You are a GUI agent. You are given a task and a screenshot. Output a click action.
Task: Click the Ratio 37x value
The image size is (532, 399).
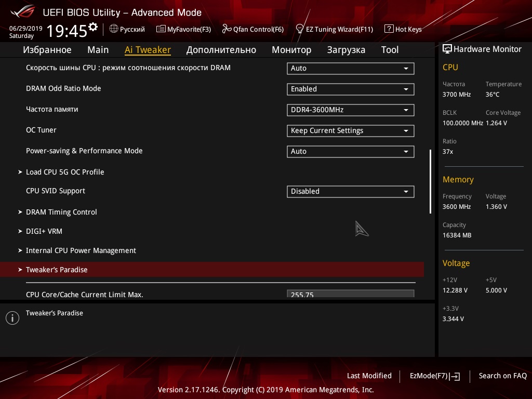(448, 152)
